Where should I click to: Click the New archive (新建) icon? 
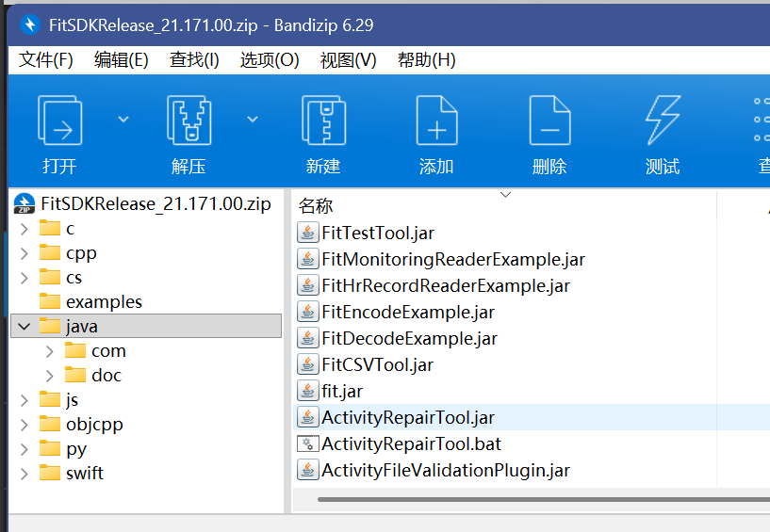pos(323,121)
